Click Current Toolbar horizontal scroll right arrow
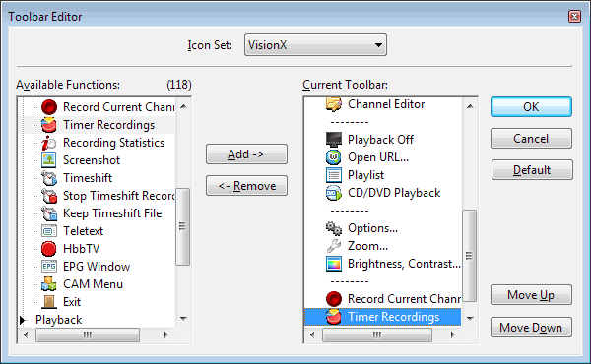This screenshot has height=364, width=591. (453, 334)
